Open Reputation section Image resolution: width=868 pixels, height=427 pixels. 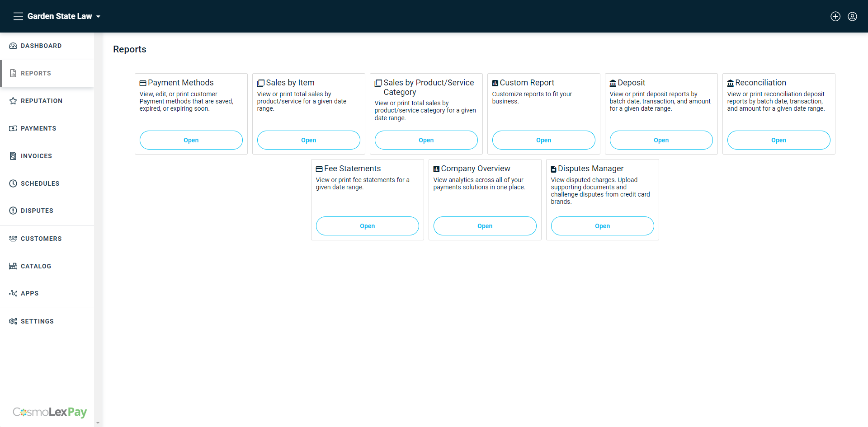(47, 101)
